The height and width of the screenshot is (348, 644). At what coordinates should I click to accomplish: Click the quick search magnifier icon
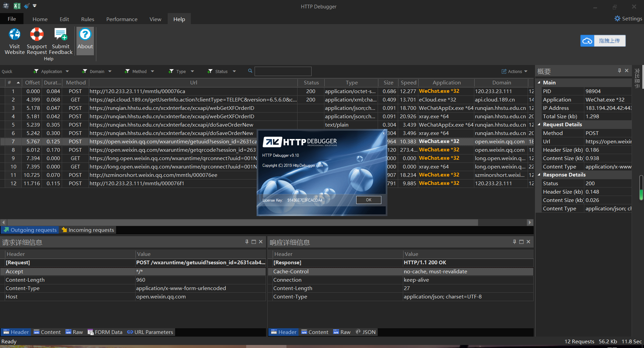[250, 71]
